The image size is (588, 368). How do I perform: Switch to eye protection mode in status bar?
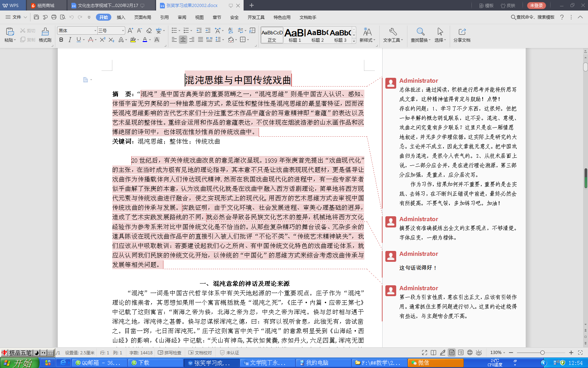[x=479, y=353]
